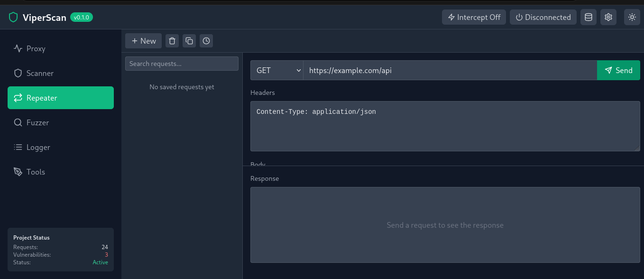Screen dimensions: 644x279
Task: Open settings gear icon
Action: pyautogui.click(x=608, y=17)
